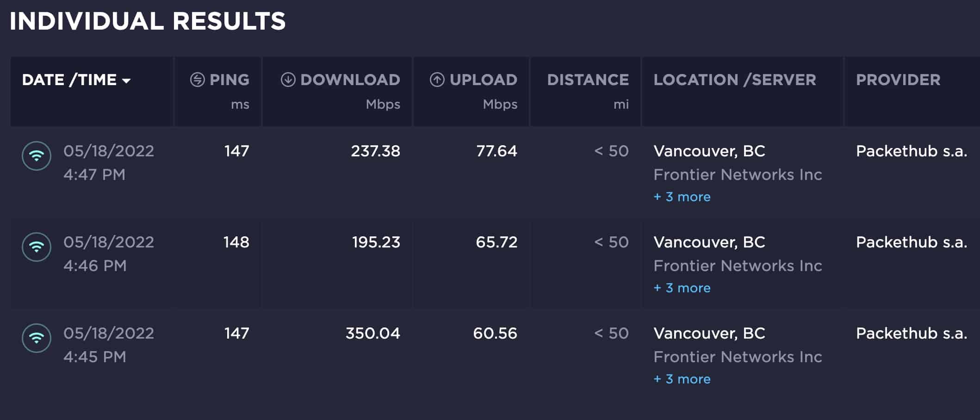The image size is (980, 420).
Task: Toggle Date/Time sort arrow
Action: point(126,81)
